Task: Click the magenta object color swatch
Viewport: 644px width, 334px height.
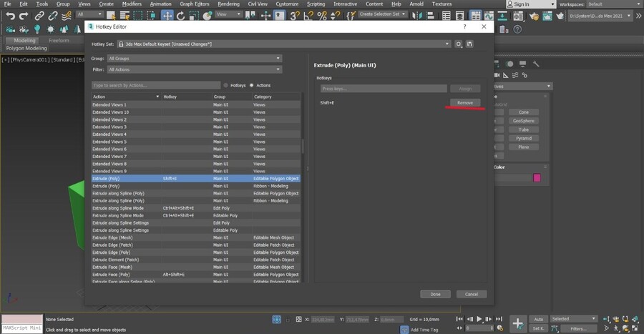Action: tap(537, 178)
